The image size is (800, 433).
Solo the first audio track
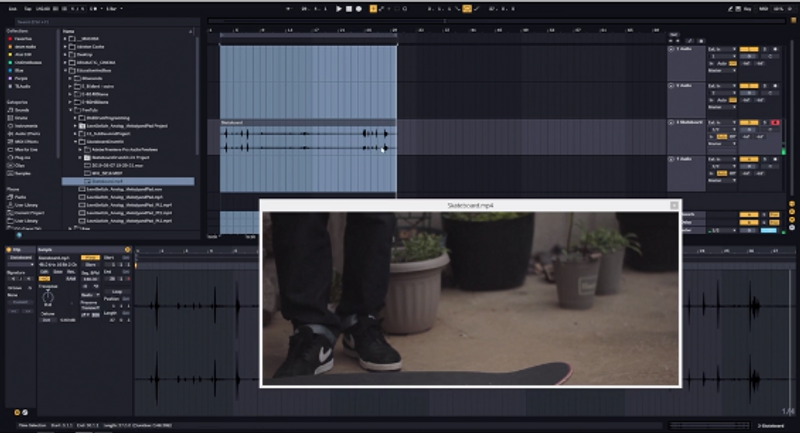point(765,49)
